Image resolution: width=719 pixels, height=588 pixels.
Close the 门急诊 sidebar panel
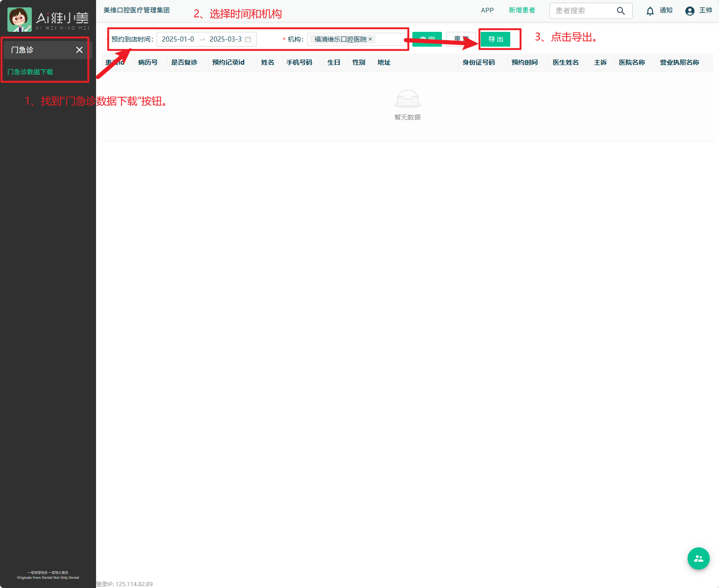point(79,50)
